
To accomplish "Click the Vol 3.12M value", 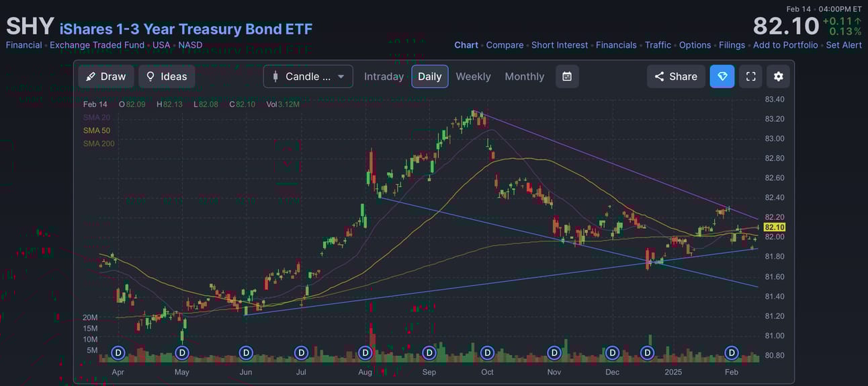I will [x=283, y=104].
